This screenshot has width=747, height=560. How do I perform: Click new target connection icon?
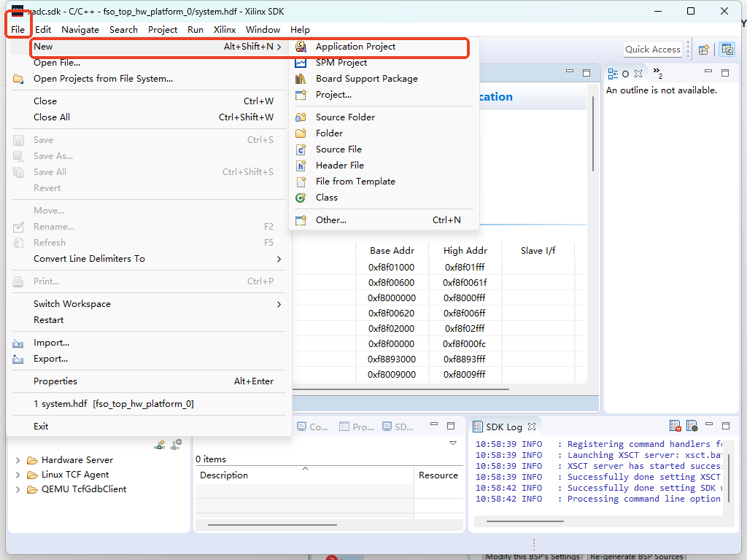click(160, 444)
